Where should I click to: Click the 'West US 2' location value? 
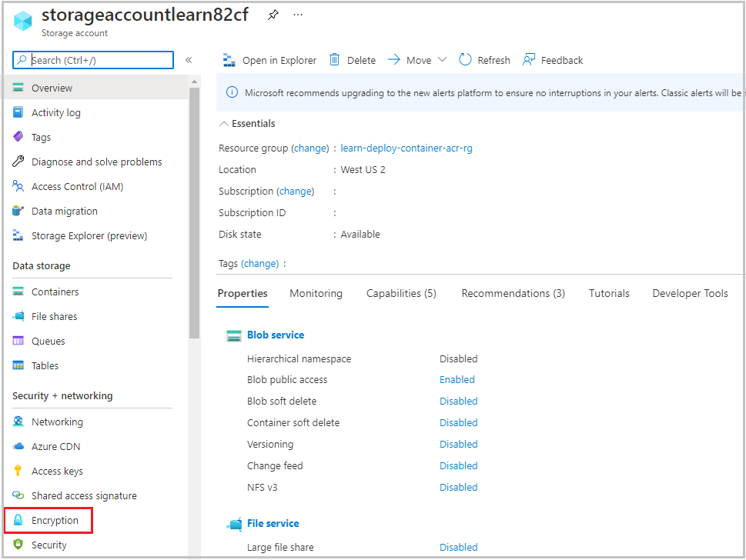click(x=363, y=170)
